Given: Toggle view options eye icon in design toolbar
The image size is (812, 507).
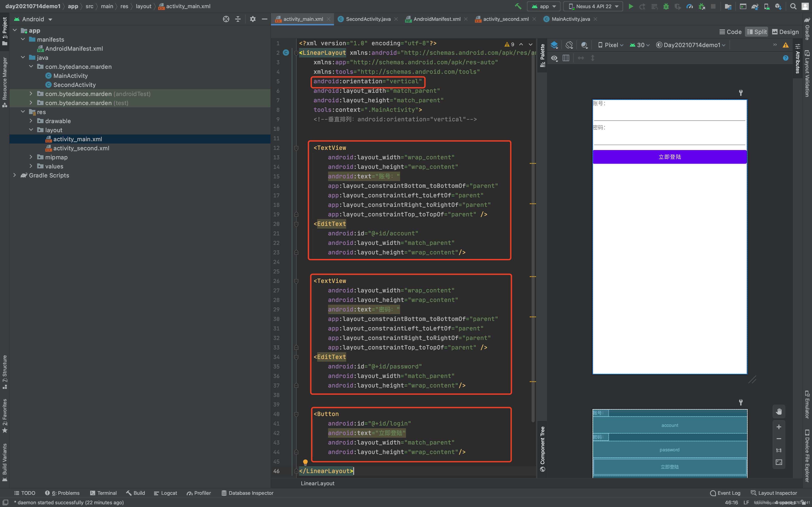Looking at the screenshot, I should 554,58.
